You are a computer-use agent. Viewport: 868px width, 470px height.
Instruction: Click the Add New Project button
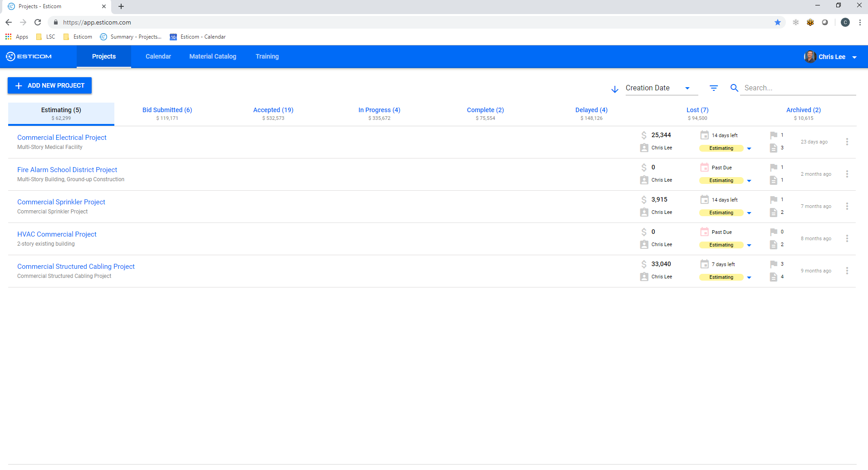coord(50,85)
